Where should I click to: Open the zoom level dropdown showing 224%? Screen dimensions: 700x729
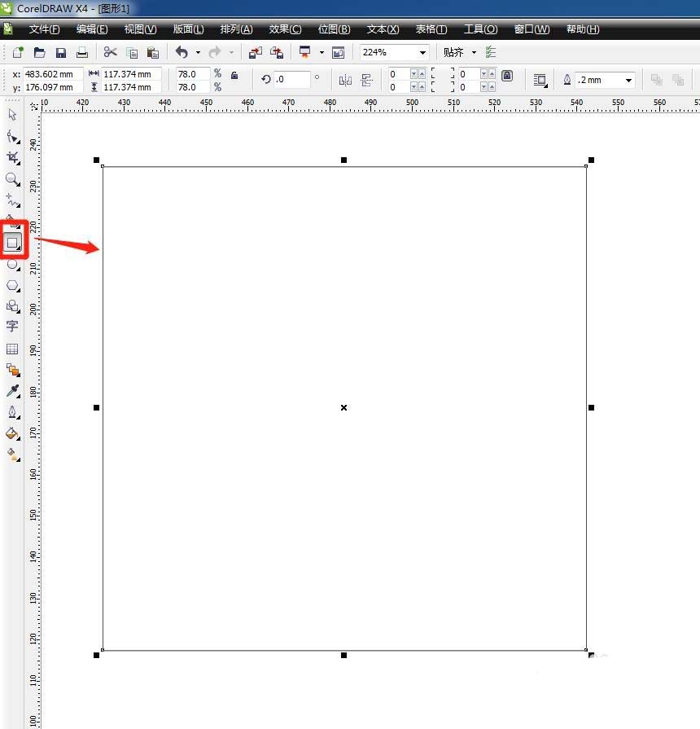pos(422,52)
